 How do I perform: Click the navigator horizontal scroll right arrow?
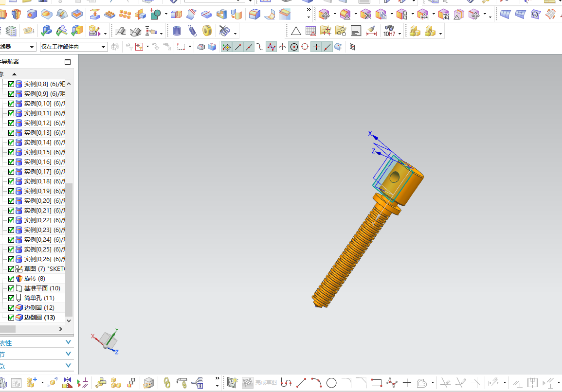click(x=60, y=329)
